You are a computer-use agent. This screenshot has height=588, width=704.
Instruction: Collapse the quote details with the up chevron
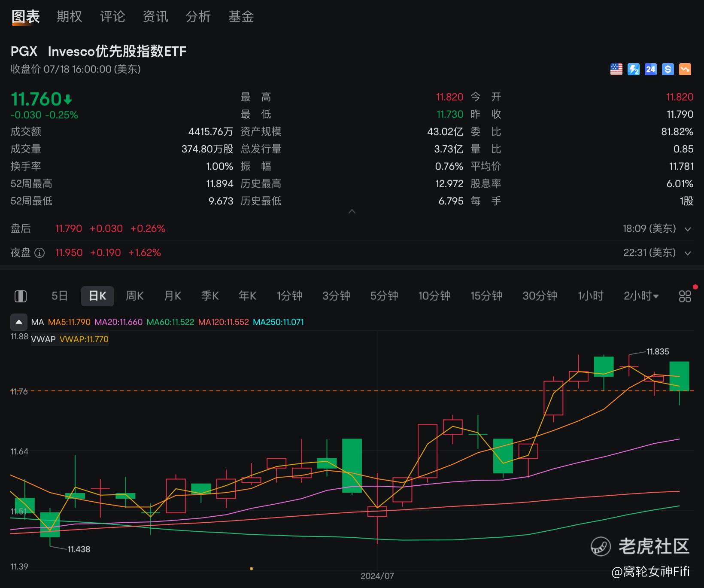tap(352, 211)
